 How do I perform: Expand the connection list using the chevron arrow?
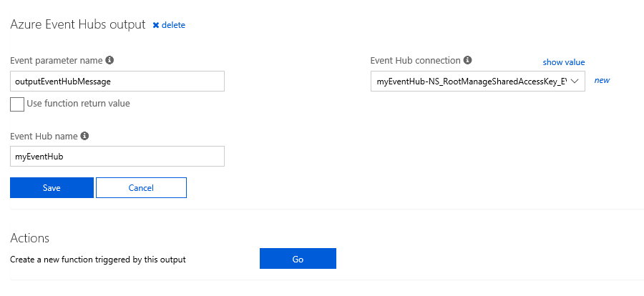coord(575,81)
